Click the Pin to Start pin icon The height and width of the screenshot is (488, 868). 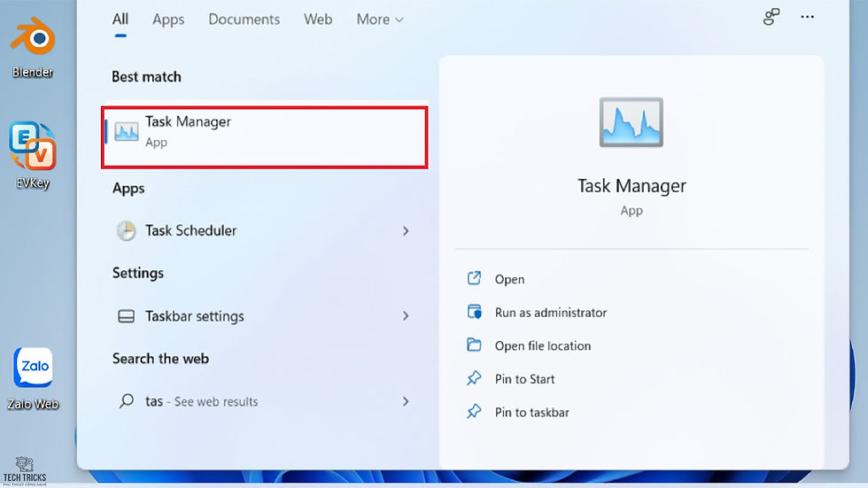pyautogui.click(x=474, y=378)
